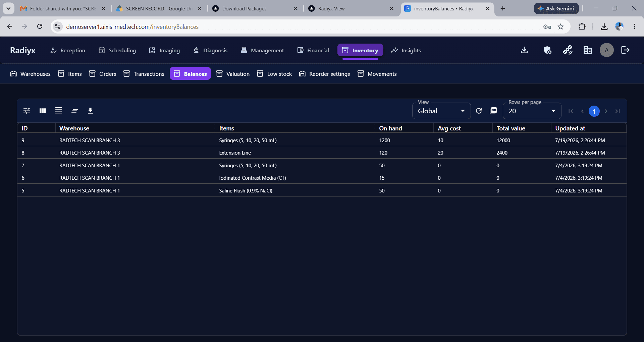Click the top bar download icon

[524, 50]
